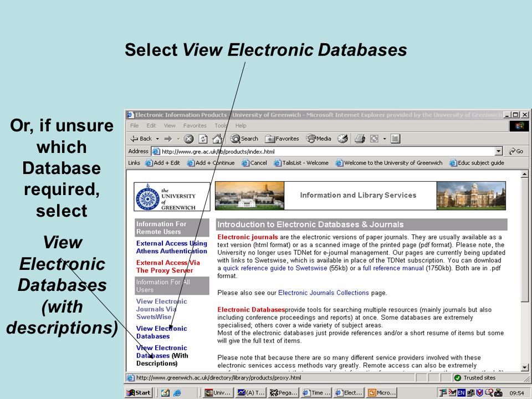532x399 pixels.
Task: Switch to the Micro... taskbar window
Action: (381, 392)
